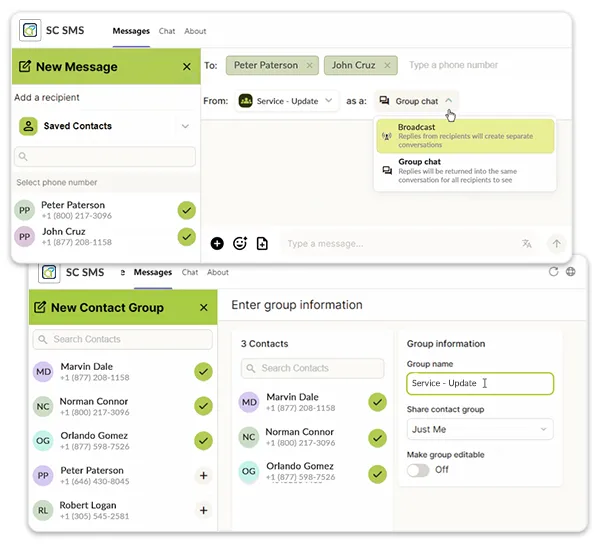Add Robert Logan with the plus icon
Viewport: 600px width, 550px height.
[204, 510]
